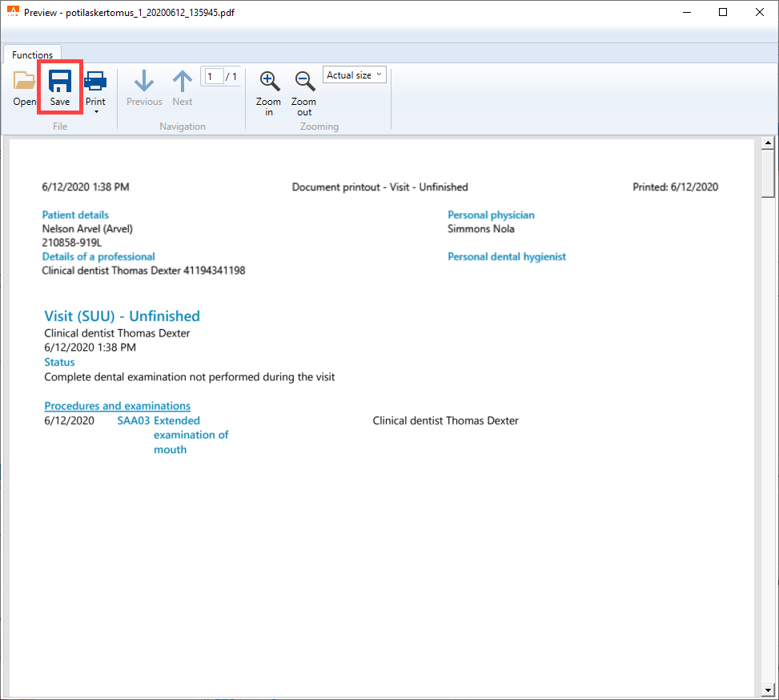Click 'Document printout - Visit - Unfinished' title
779x700 pixels.
(380, 187)
